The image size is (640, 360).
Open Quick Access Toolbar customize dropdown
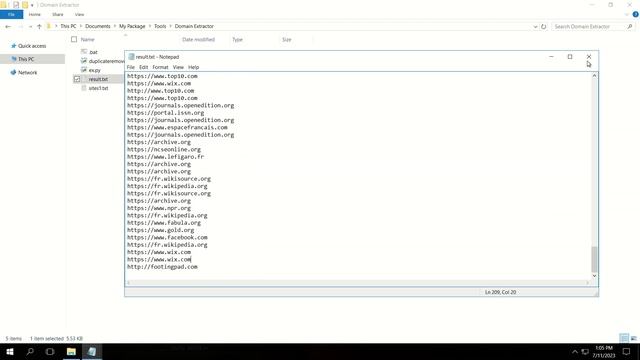[x=32, y=5]
